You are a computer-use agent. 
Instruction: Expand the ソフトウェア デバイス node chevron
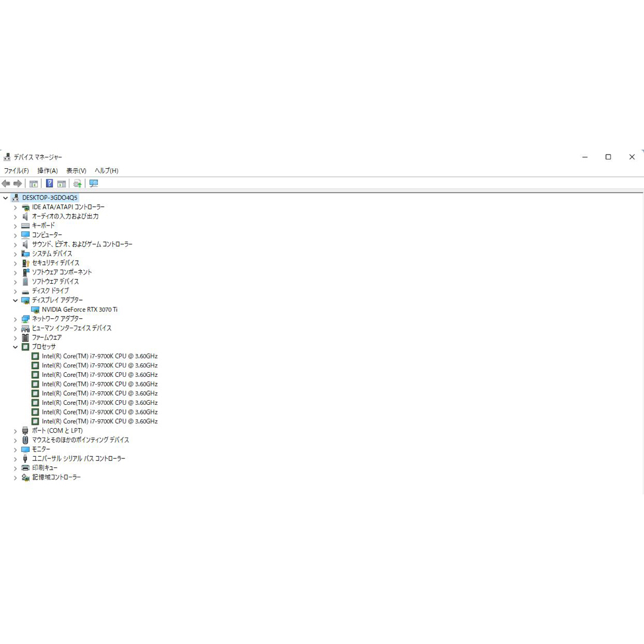tap(15, 281)
